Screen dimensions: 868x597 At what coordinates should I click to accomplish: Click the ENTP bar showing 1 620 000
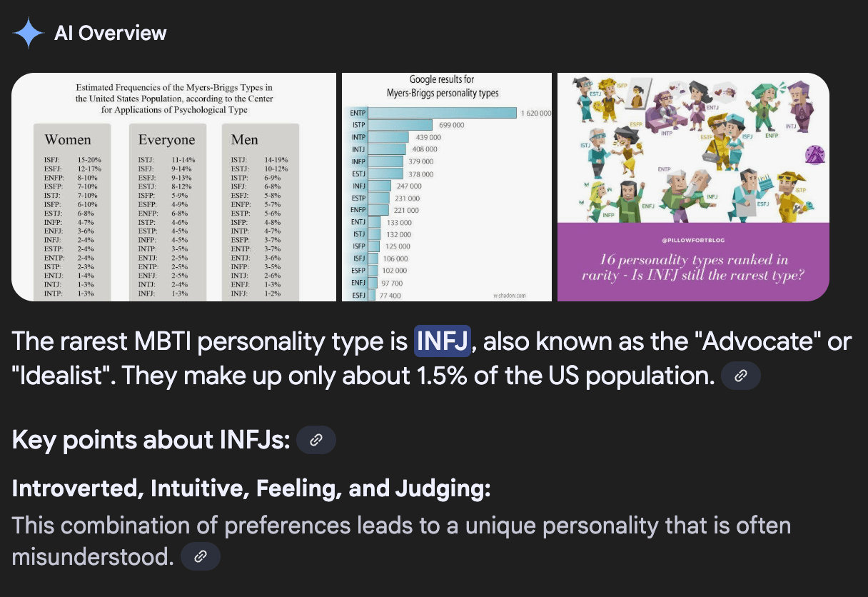click(x=443, y=113)
